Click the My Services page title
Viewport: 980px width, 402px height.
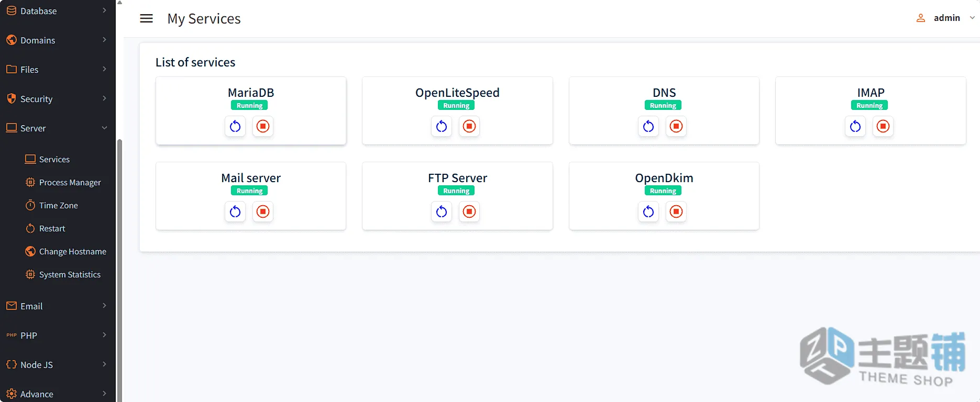click(204, 19)
